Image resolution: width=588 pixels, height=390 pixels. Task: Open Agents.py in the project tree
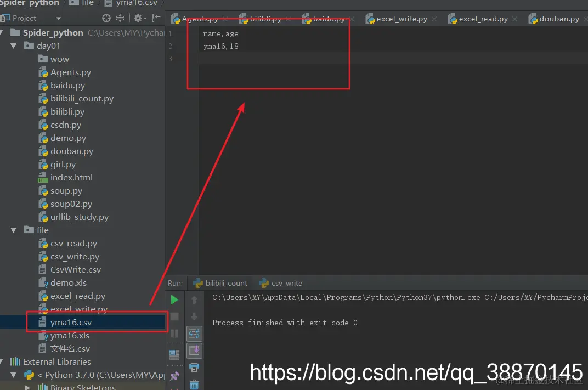[65, 72]
